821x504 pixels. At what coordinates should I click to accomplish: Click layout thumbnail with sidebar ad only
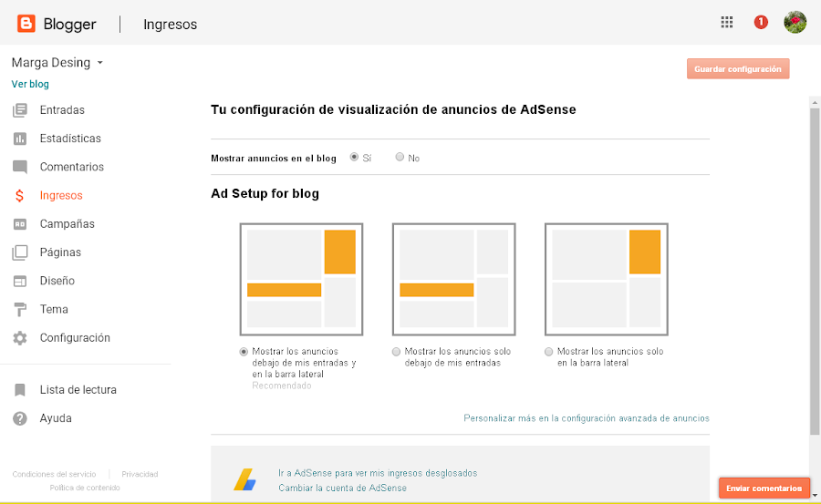(607, 280)
